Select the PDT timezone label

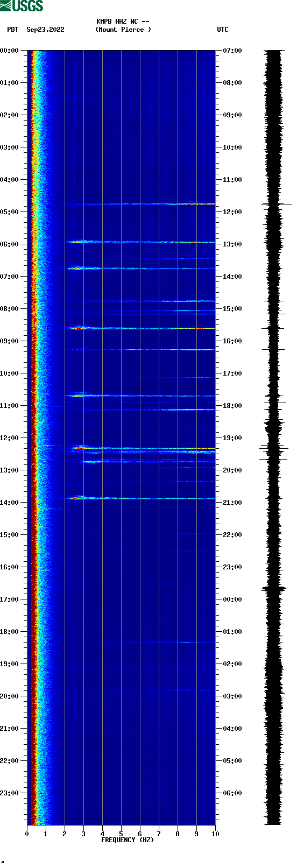[13, 30]
